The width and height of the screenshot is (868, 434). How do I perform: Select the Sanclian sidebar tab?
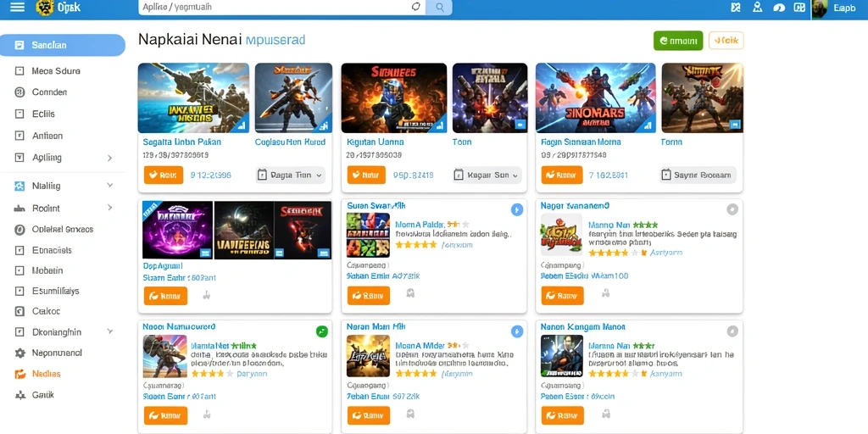click(x=63, y=46)
